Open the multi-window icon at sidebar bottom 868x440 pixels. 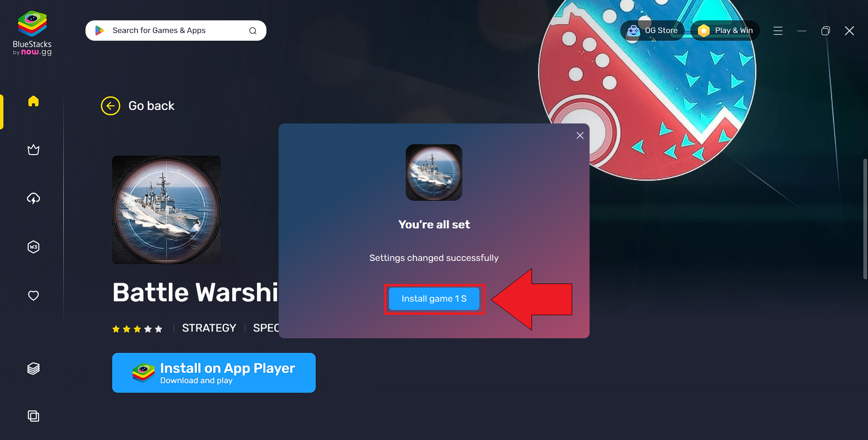pos(33,416)
